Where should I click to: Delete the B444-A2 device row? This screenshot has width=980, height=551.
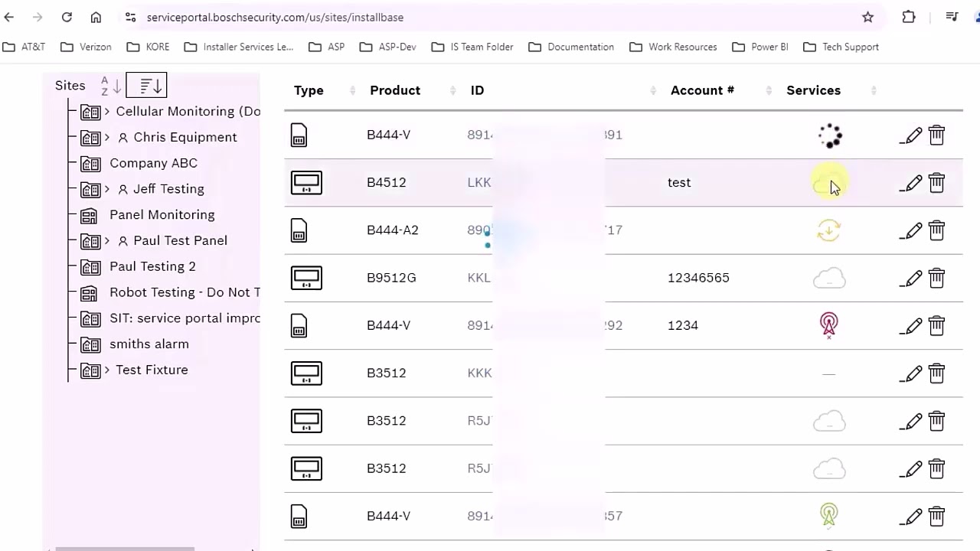pyautogui.click(x=936, y=230)
